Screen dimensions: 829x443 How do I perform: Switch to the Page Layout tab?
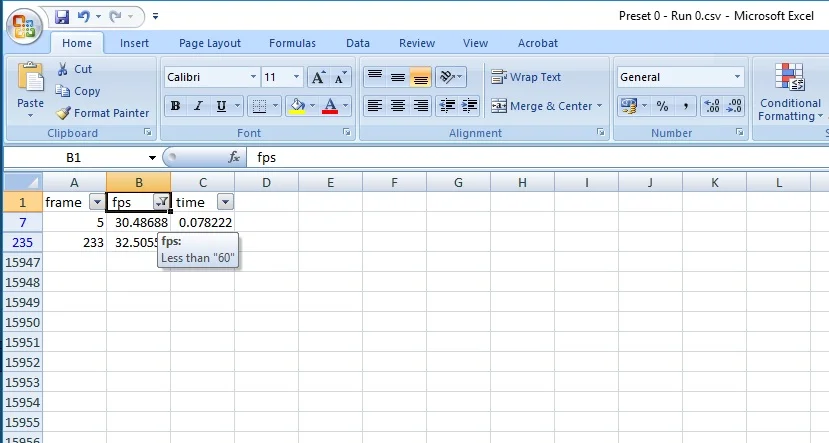point(210,43)
